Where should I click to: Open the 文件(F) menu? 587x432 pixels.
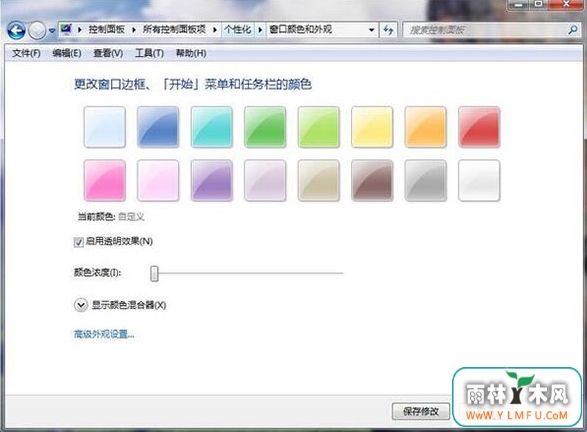pyautogui.click(x=26, y=53)
